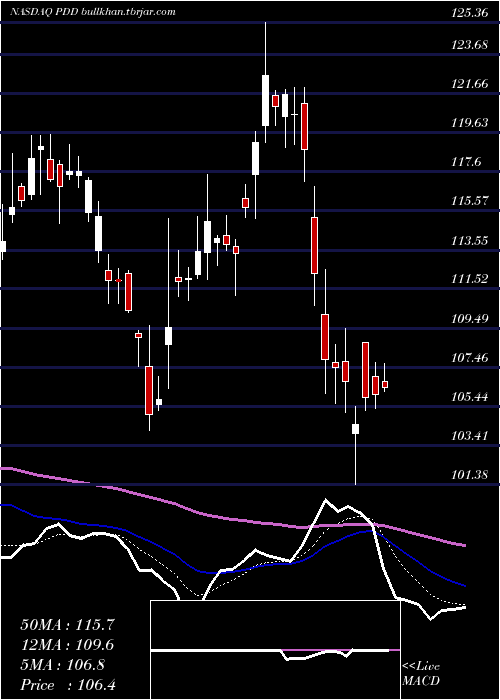
Task: Click the 117.6 price axis label
Action: pos(466,162)
